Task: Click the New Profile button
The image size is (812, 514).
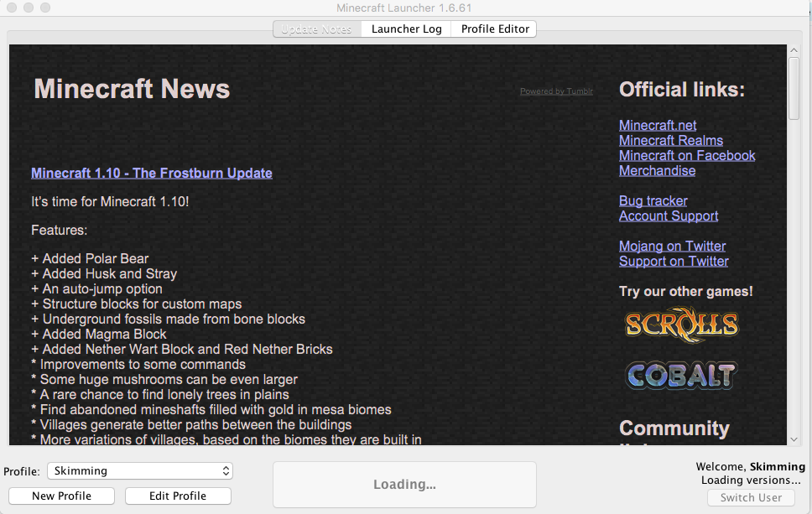Action: pos(61,496)
